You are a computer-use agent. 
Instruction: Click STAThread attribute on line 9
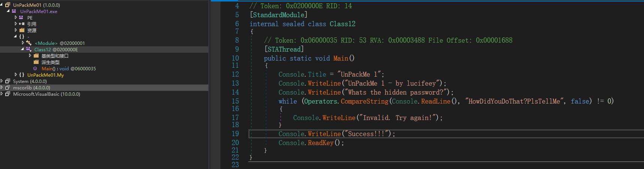(x=284, y=49)
